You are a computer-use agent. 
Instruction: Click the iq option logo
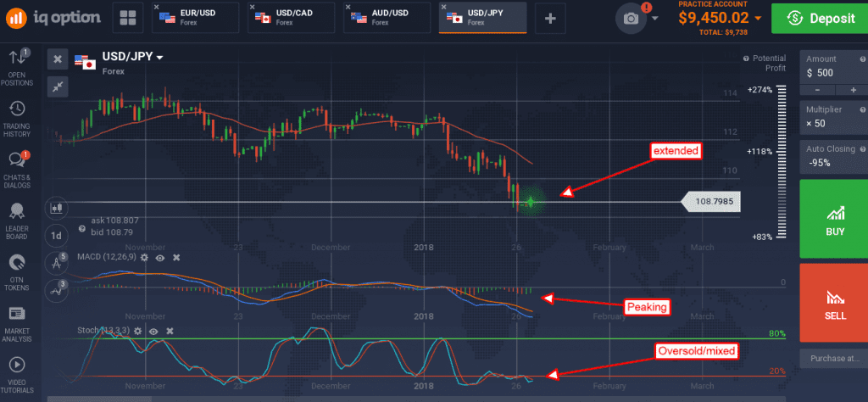point(53,17)
